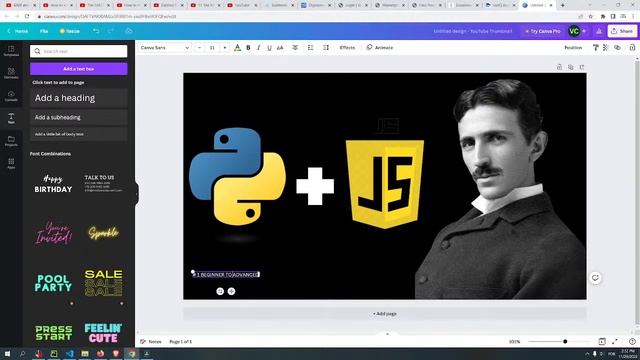Select the Sale Sale Sale font combination
This screenshot has width=640, height=360.
pyautogui.click(x=103, y=283)
